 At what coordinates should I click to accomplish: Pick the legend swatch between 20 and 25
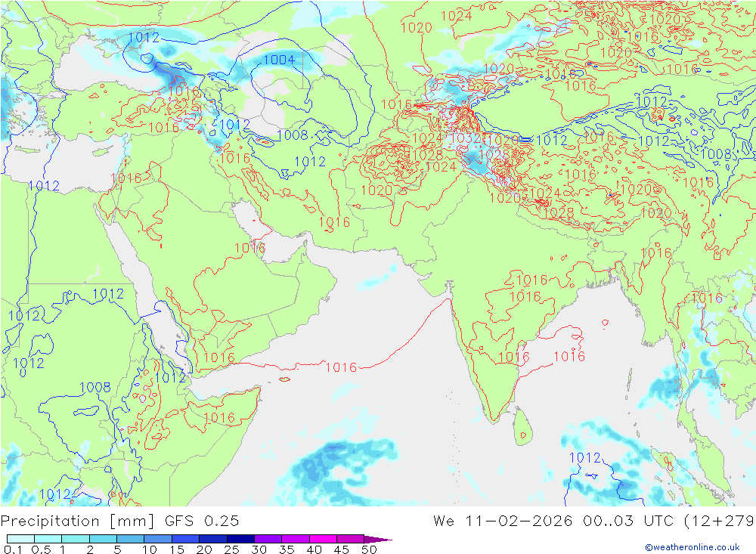(x=213, y=539)
